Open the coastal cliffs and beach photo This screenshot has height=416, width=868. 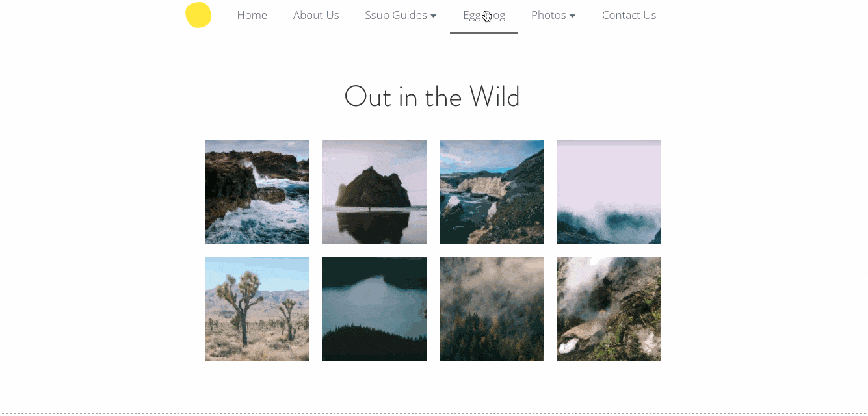[492, 192]
